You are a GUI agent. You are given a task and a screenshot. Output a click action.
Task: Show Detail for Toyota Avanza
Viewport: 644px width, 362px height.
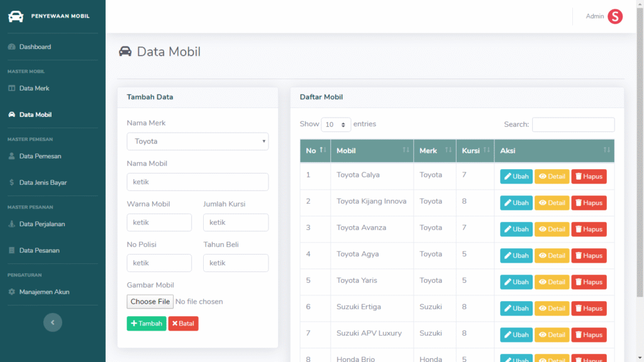tap(552, 229)
